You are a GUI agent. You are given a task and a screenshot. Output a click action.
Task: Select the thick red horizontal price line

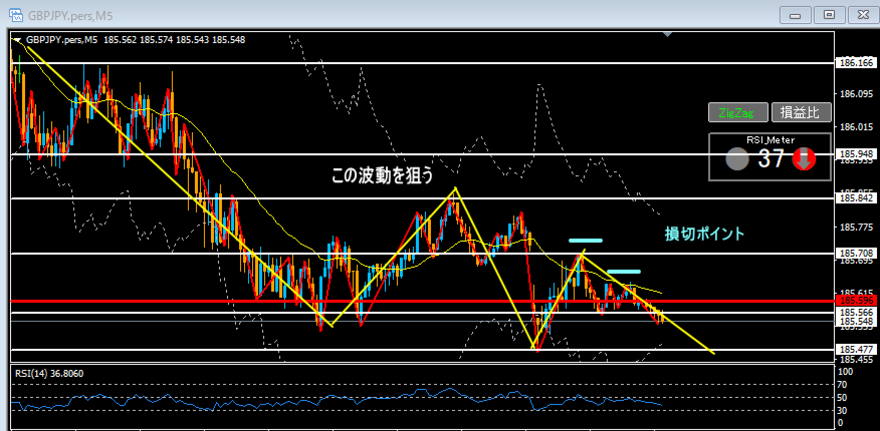(400, 300)
